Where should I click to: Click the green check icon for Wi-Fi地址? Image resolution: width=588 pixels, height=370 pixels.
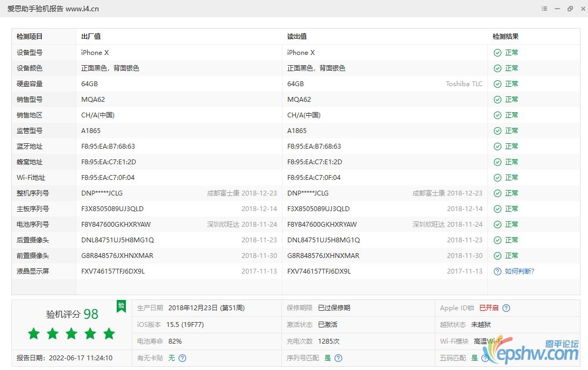[497, 178]
